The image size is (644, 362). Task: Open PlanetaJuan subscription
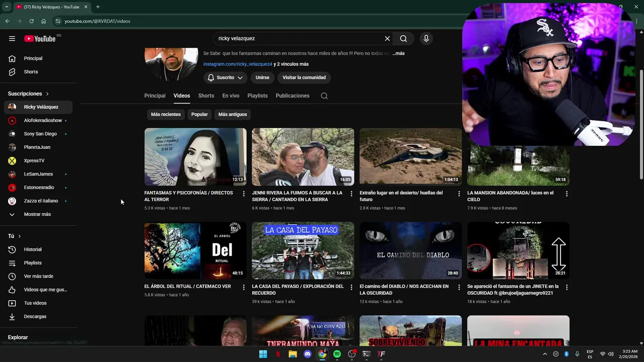click(x=38, y=147)
